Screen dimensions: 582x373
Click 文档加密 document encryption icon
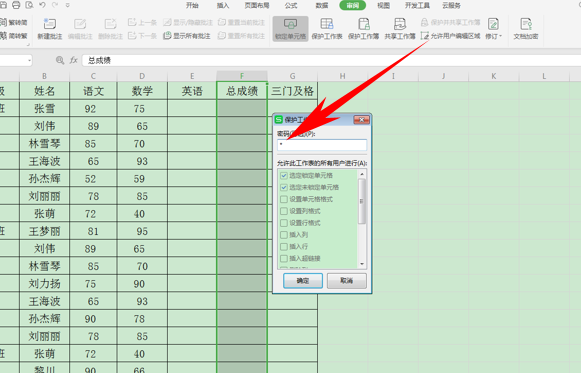[526, 29]
